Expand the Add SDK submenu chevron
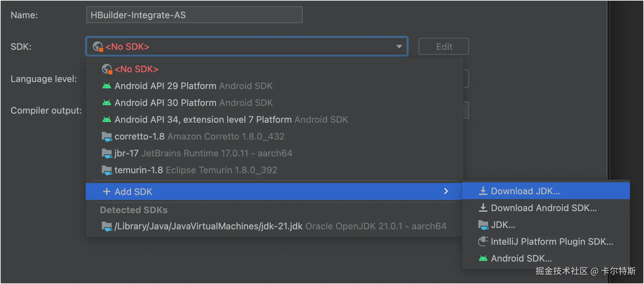Viewport: 644px width, 284px height. click(x=446, y=191)
